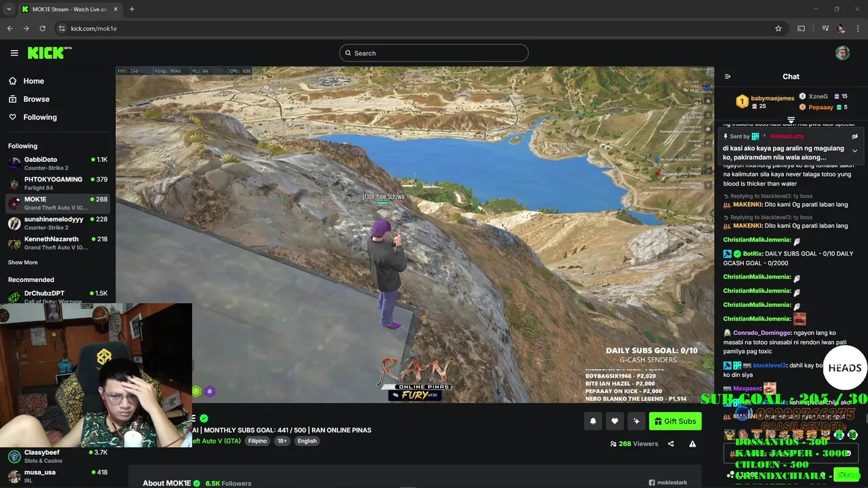
Task: Click the 268 Viewers count
Action: point(634,444)
